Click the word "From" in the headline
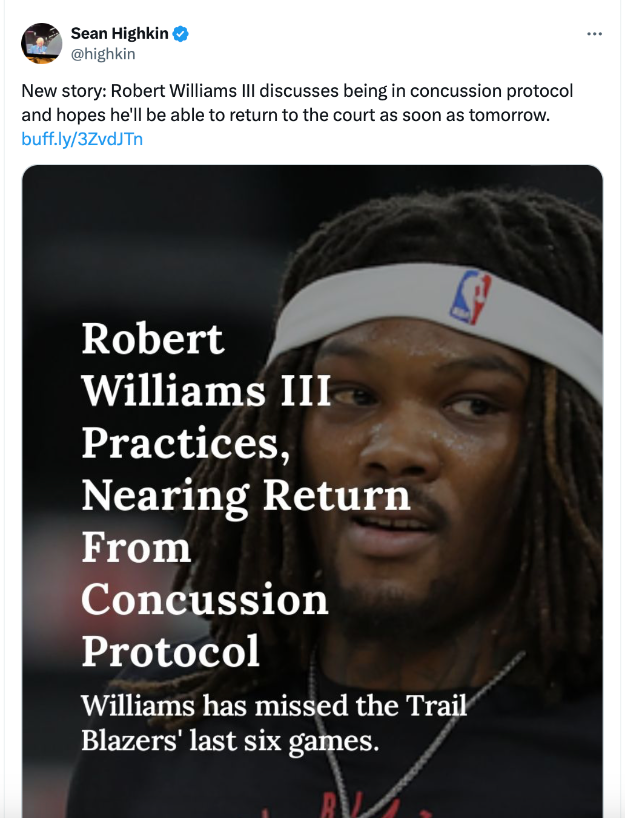The image size is (625, 818). click(136, 547)
